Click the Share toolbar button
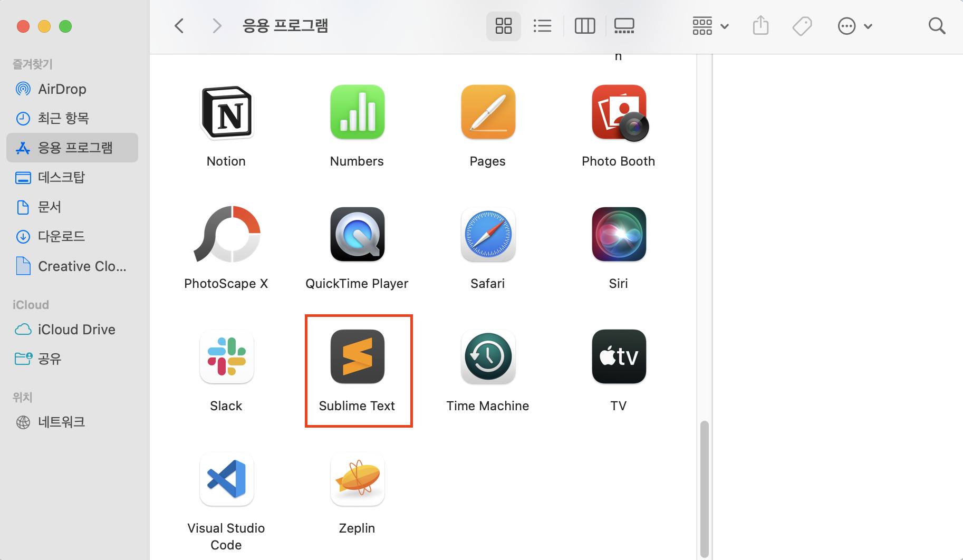Viewport: 963px width, 560px height. [x=760, y=26]
